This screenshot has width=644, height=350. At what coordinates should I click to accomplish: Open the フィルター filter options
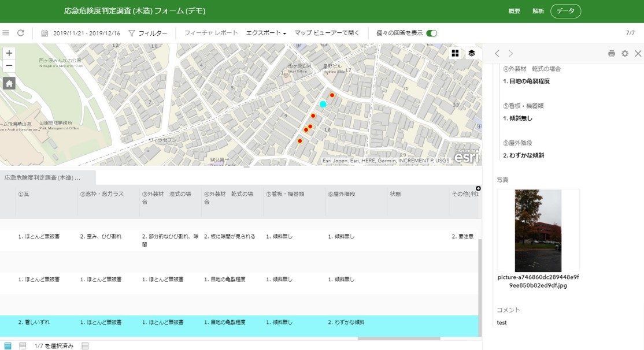(148, 33)
